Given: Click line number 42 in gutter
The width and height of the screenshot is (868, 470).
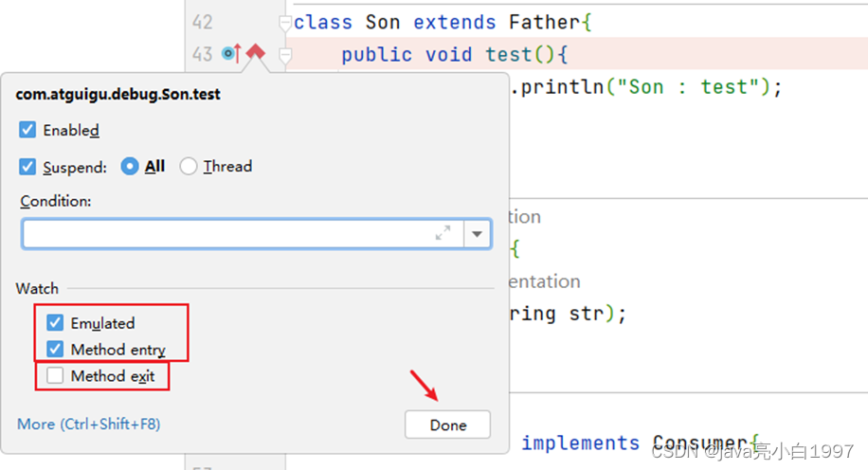Looking at the screenshot, I should point(202,22).
